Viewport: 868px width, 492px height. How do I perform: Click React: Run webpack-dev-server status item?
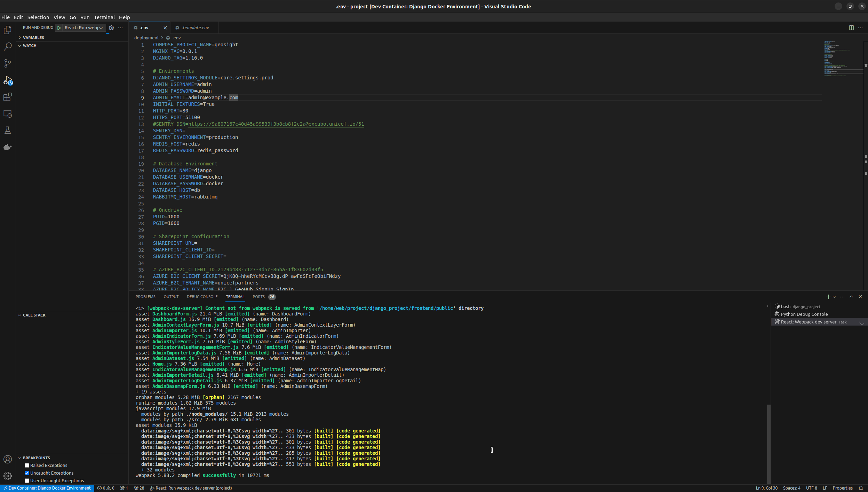(191, 488)
